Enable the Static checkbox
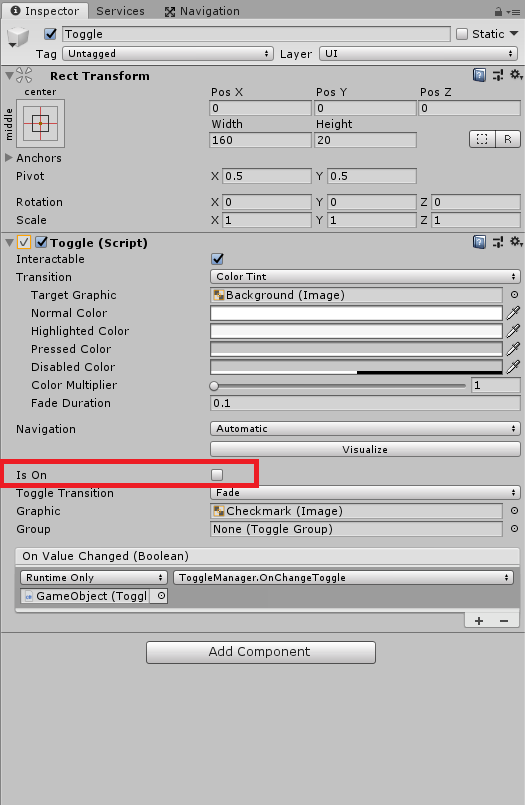 click(x=461, y=34)
